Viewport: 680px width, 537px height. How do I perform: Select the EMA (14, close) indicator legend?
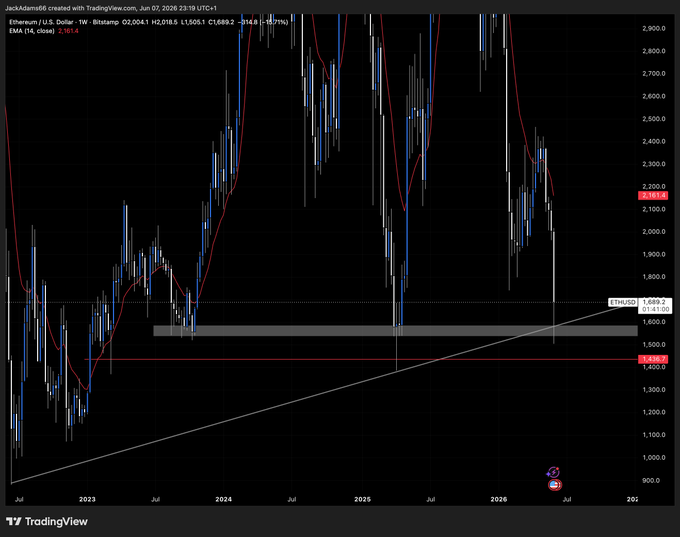32,31
